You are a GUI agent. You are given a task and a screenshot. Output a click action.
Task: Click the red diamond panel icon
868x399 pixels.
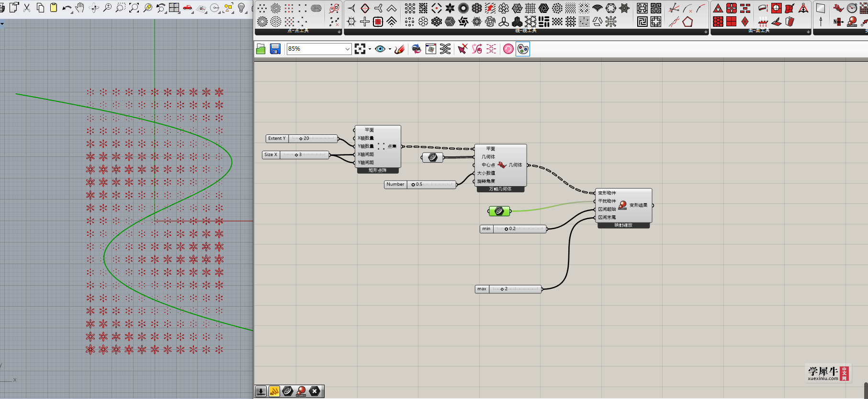click(745, 22)
